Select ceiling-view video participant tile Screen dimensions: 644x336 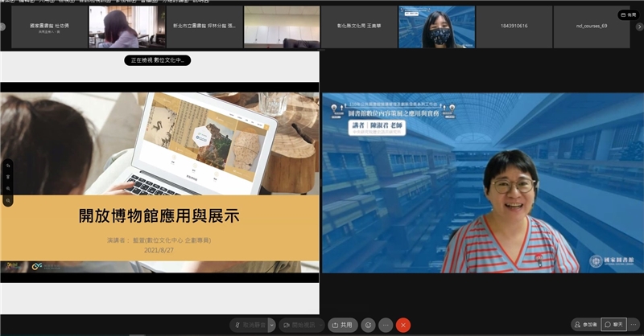tap(282, 27)
